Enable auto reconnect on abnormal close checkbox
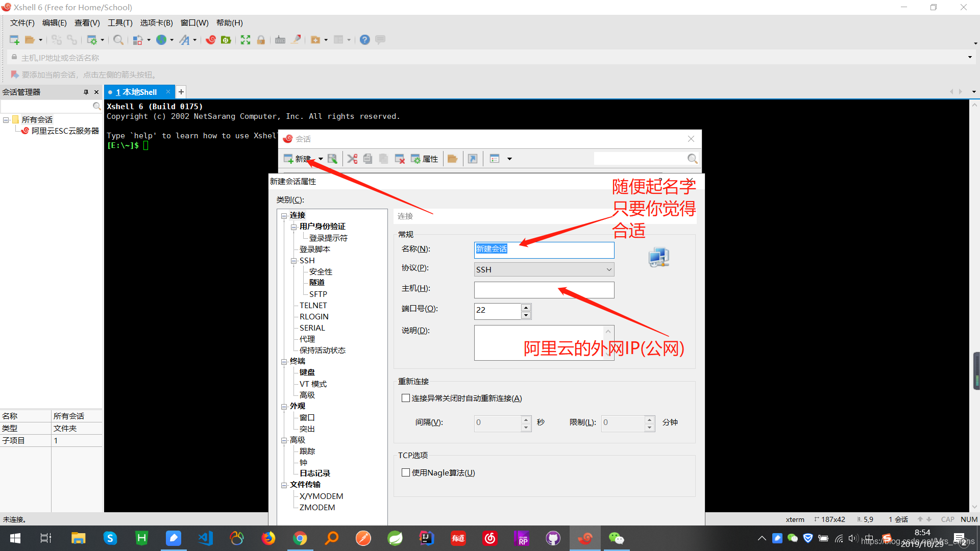This screenshot has height=551, width=980. [406, 398]
